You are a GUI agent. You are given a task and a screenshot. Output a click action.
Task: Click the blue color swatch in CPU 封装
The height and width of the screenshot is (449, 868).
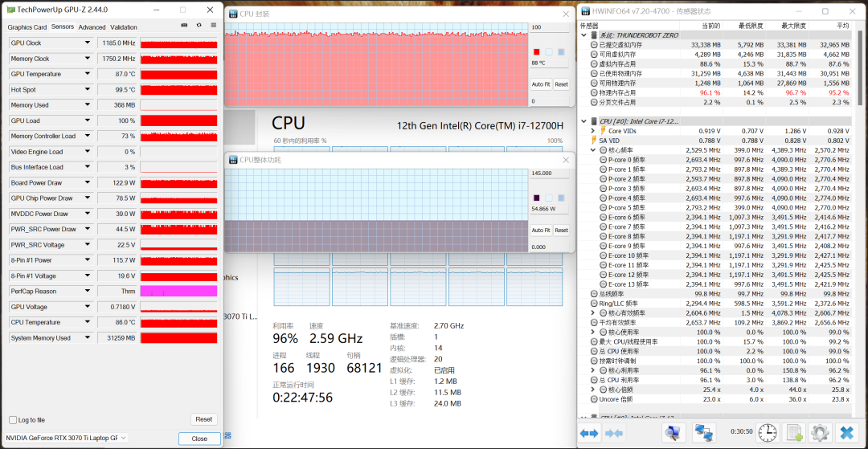561,52
